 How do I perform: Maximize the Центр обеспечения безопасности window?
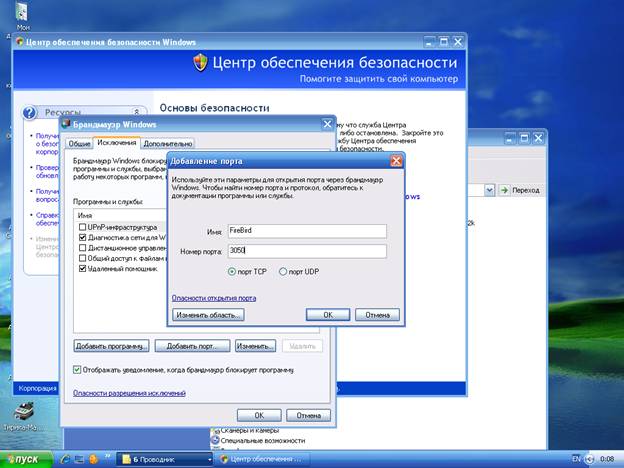click(444, 42)
